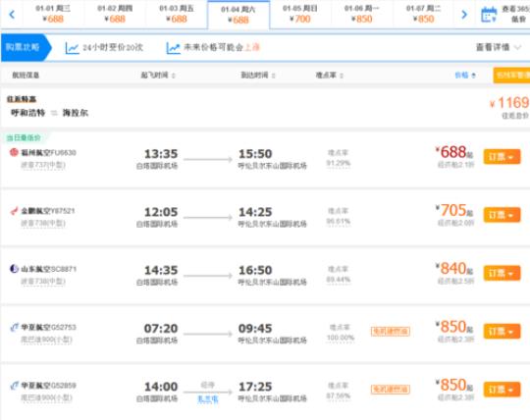Image resolution: width=530 pixels, height=420 pixels.
Task: Open booking dropdown for the ¥688 flight
Action: (x=502, y=157)
